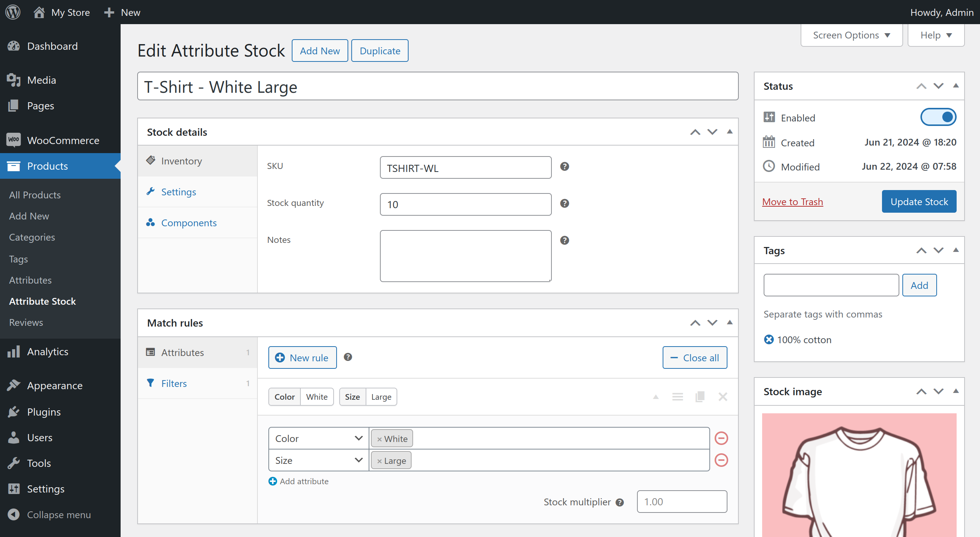This screenshot has height=537, width=980.
Task: Remove the White value from Color rule
Action: coord(379,439)
